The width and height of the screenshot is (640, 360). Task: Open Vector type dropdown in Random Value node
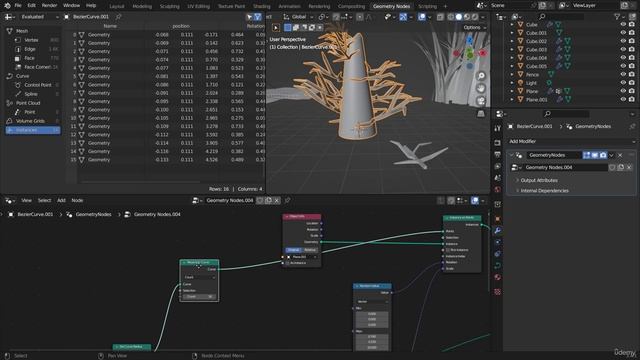pyautogui.click(x=372, y=302)
